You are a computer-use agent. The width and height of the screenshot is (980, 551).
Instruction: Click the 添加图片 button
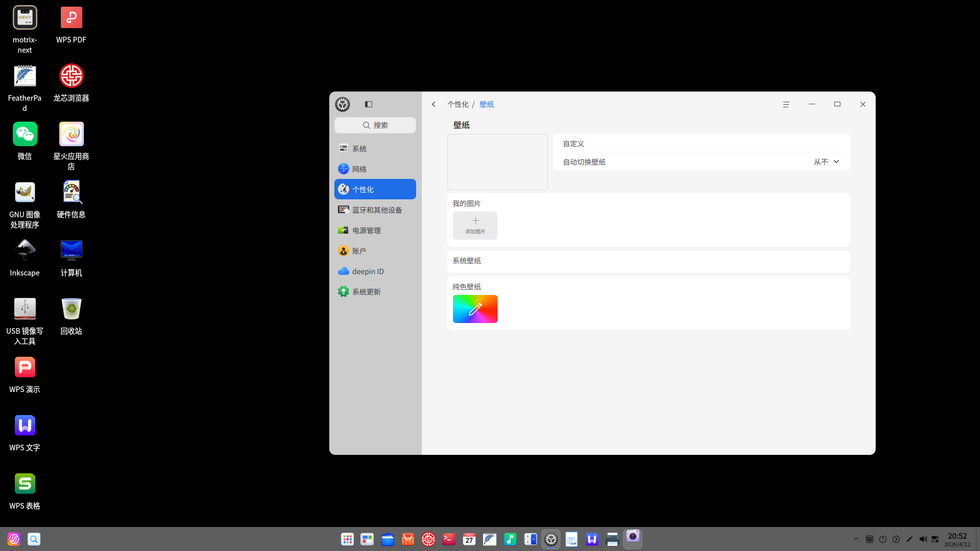475,225
